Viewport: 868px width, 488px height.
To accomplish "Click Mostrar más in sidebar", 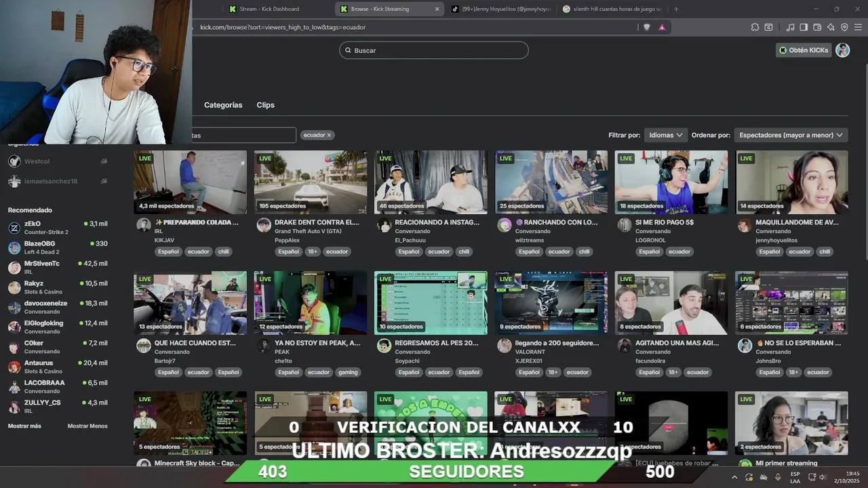I will click(24, 426).
